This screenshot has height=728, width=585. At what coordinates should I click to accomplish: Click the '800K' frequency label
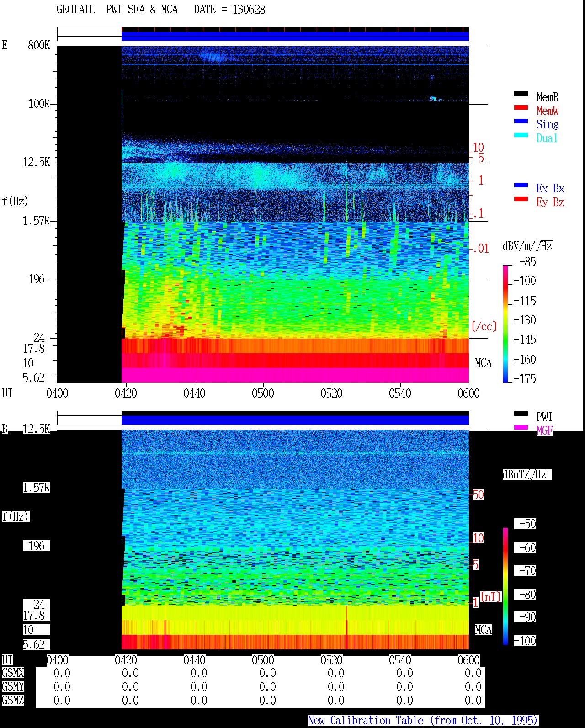pos(39,45)
